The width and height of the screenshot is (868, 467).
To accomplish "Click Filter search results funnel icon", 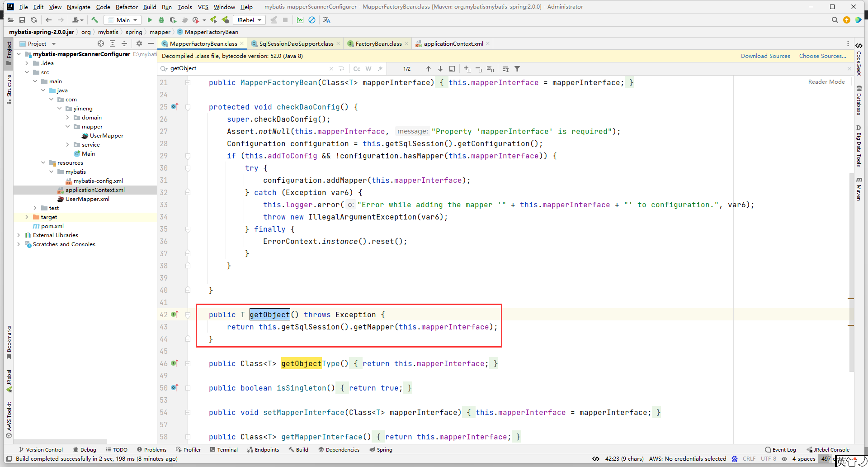I will pos(517,69).
